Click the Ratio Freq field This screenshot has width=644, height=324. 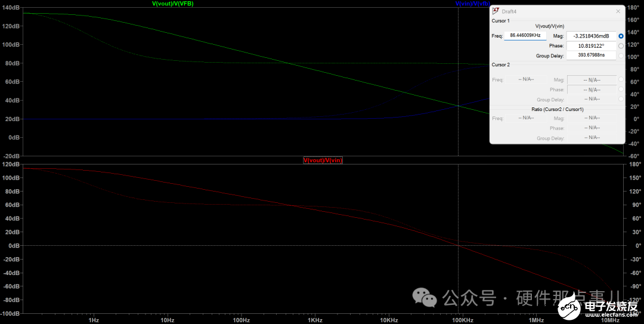tap(525, 118)
